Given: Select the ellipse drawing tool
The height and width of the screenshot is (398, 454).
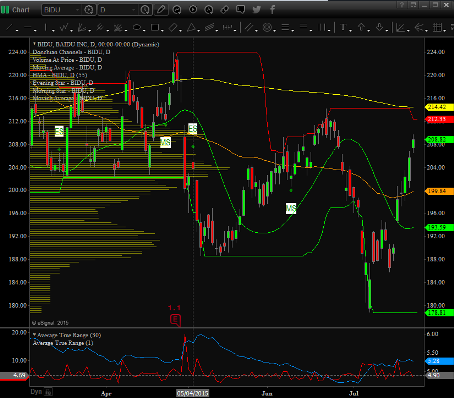Looking at the screenshot, I should coord(136,28).
